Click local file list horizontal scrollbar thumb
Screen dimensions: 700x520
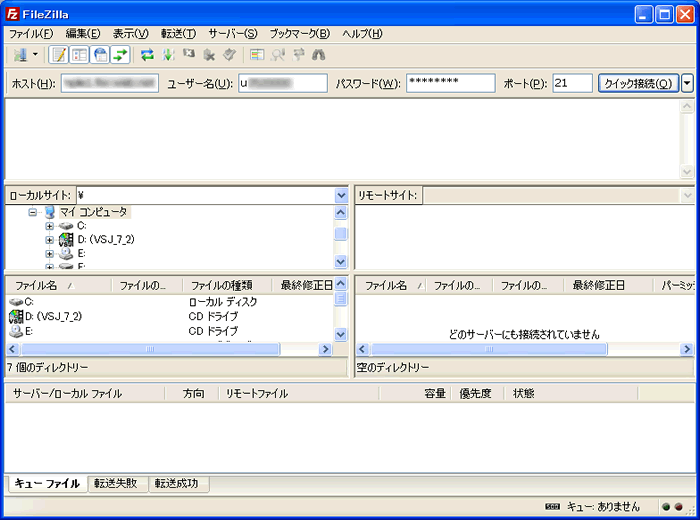[150, 349]
